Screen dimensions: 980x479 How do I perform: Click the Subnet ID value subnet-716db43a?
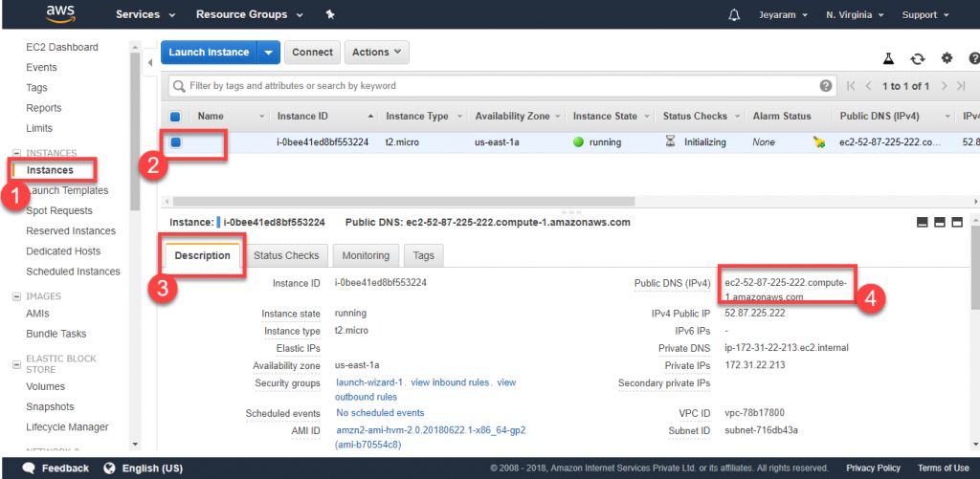761,430
